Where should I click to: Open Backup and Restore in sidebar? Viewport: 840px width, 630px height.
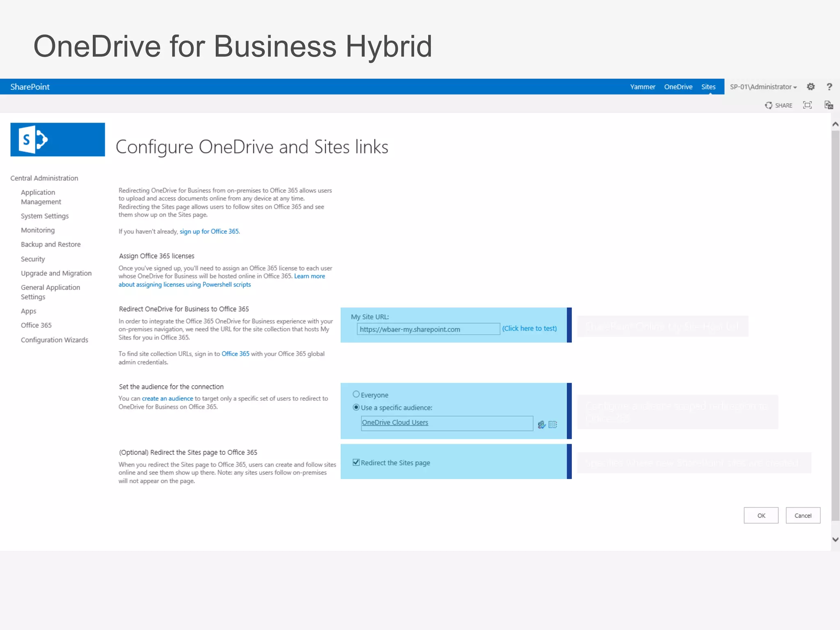click(x=51, y=244)
